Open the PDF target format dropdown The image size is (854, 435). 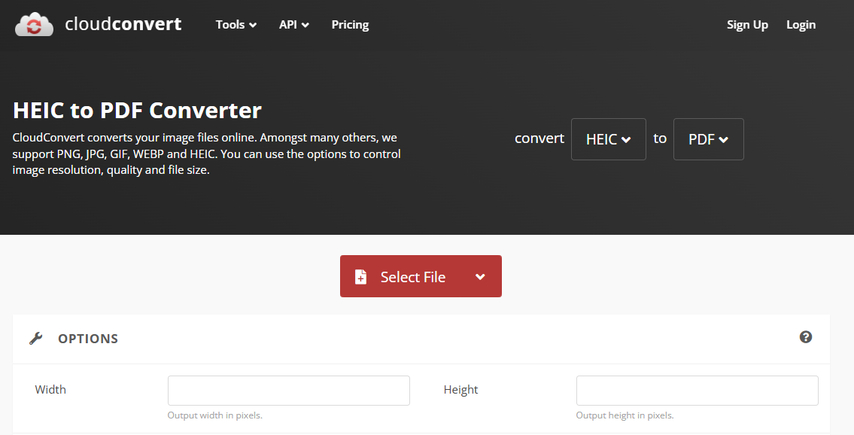(709, 139)
